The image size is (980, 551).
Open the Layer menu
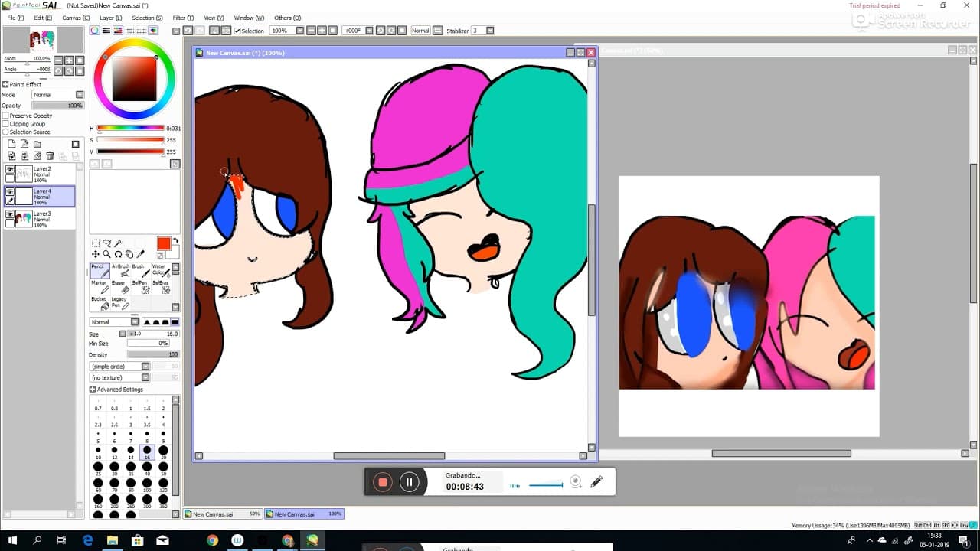click(x=110, y=18)
